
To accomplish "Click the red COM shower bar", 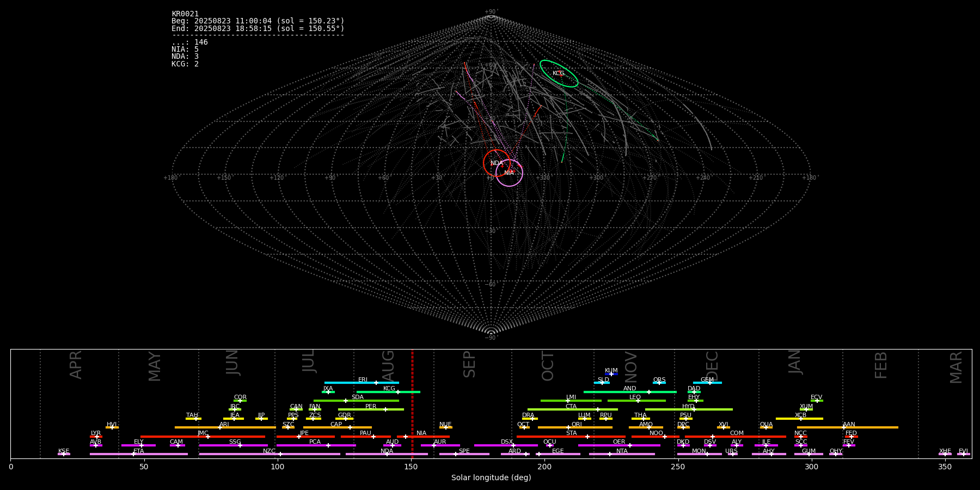I will tap(736, 436).
